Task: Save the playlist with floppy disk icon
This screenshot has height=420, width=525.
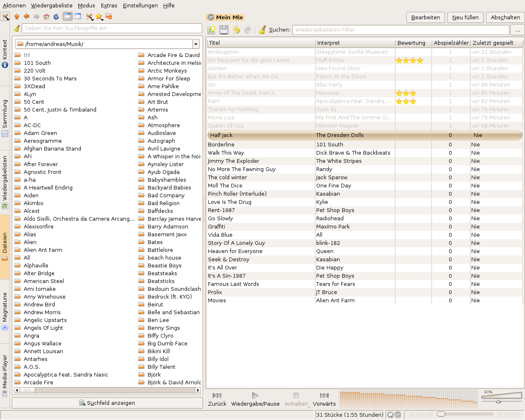Action: pos(224,30)
